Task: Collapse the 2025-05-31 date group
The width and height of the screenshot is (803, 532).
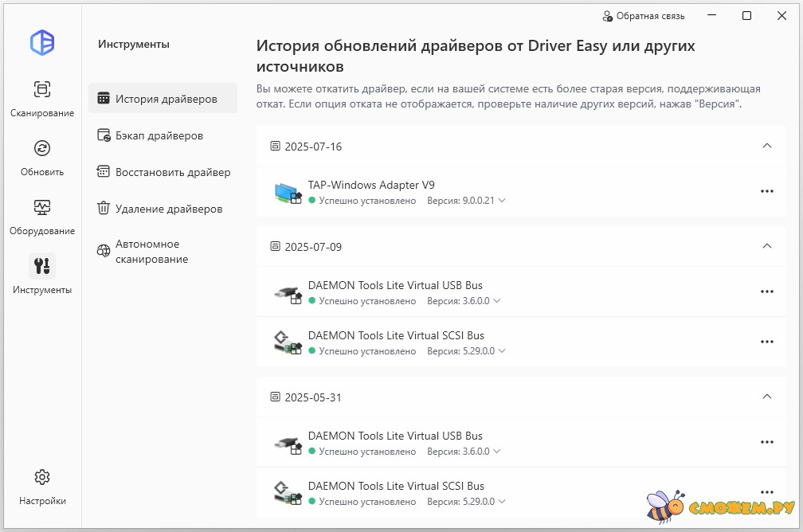Action: pos(766,397)
